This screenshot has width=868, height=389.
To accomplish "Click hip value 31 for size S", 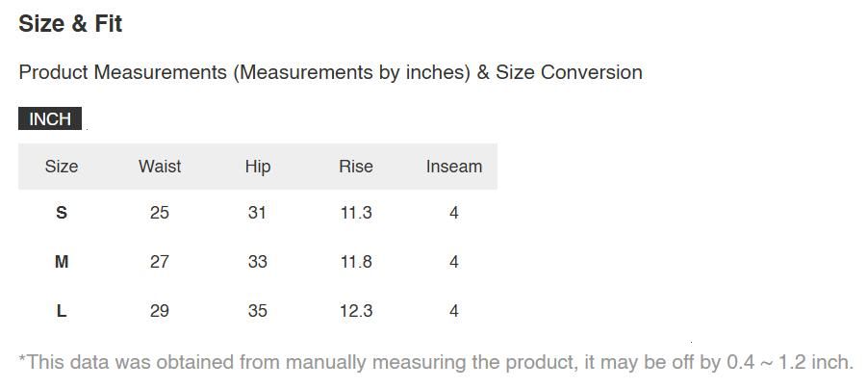I will pos(257,213).
